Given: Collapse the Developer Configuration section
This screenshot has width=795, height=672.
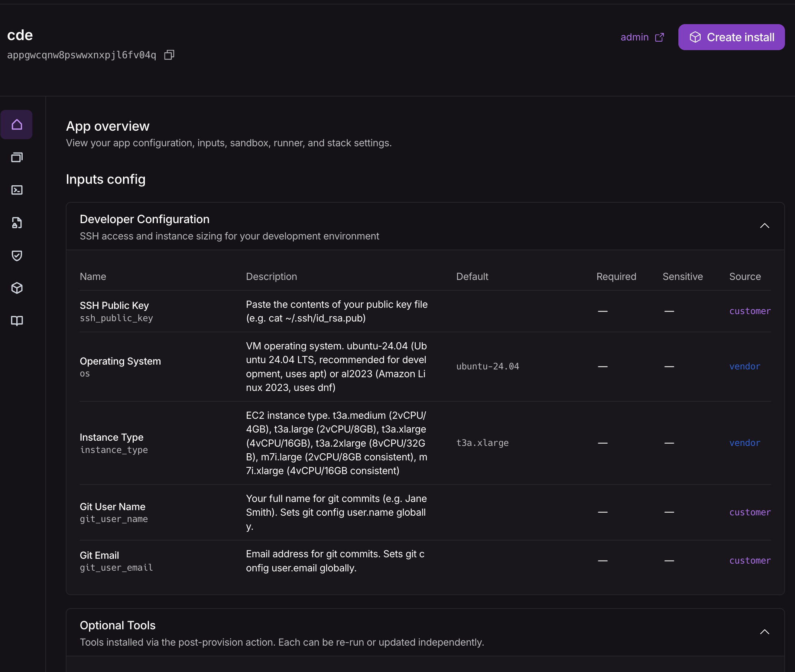Looking at the screenshot, I should pyautogui.click(x=765, y=226).
